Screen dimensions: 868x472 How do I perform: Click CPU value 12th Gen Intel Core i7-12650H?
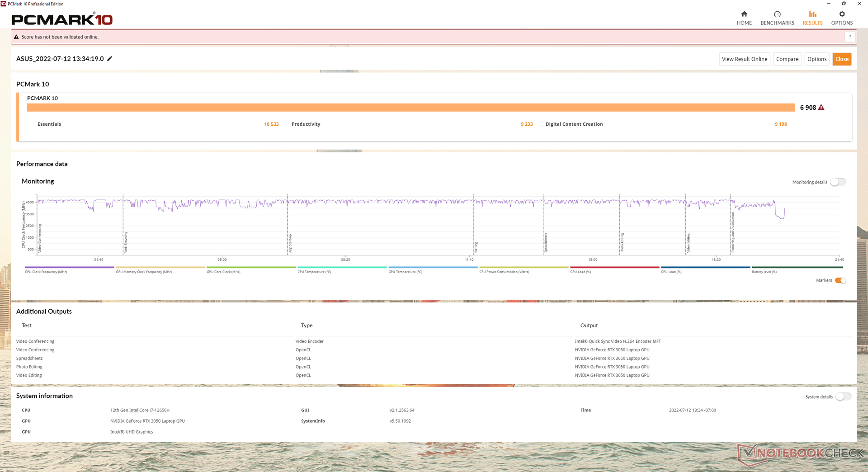pyautogui.click(x=140, y=411)
